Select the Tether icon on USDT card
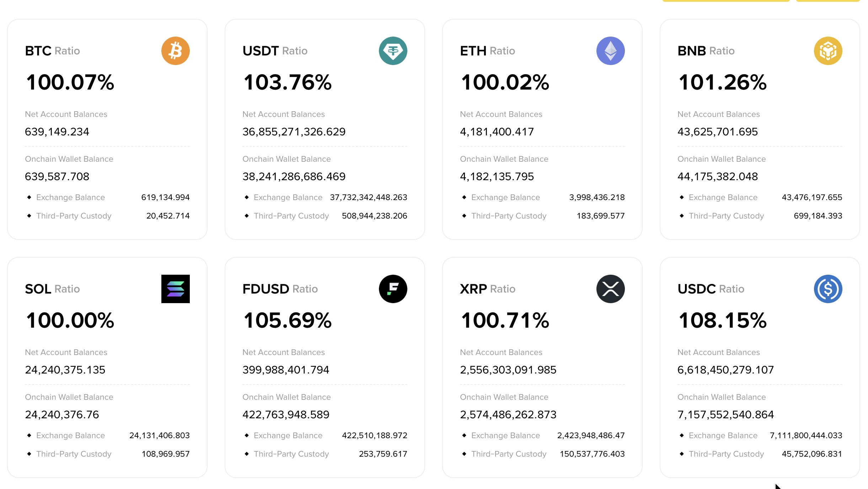Screen dimensions: 868x489 (x=393, y=51)
